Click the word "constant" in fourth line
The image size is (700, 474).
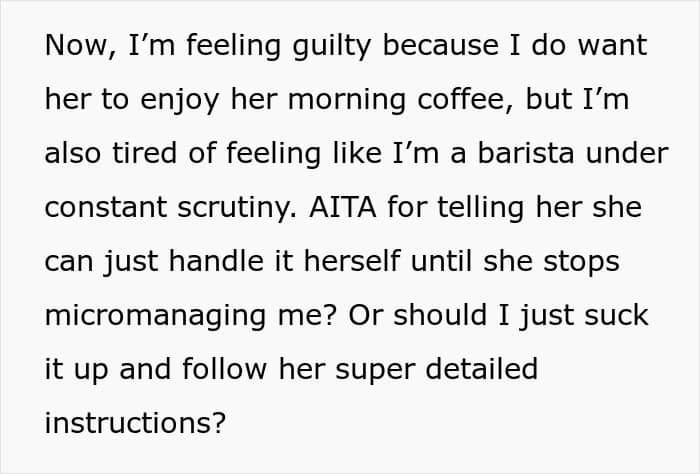pos(106,207)
